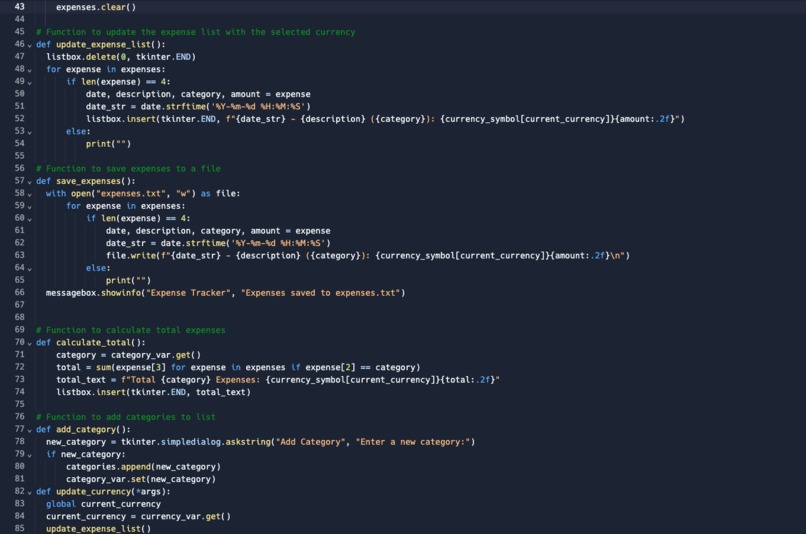Fold the else block on line 53
The image size is (806, 534).
click(x=29, y=132)
